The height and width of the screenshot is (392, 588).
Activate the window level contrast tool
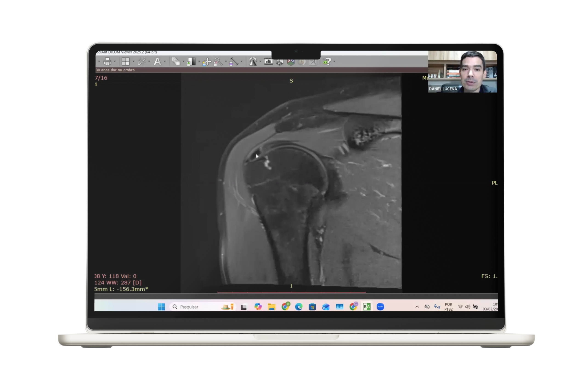(191, 62)
